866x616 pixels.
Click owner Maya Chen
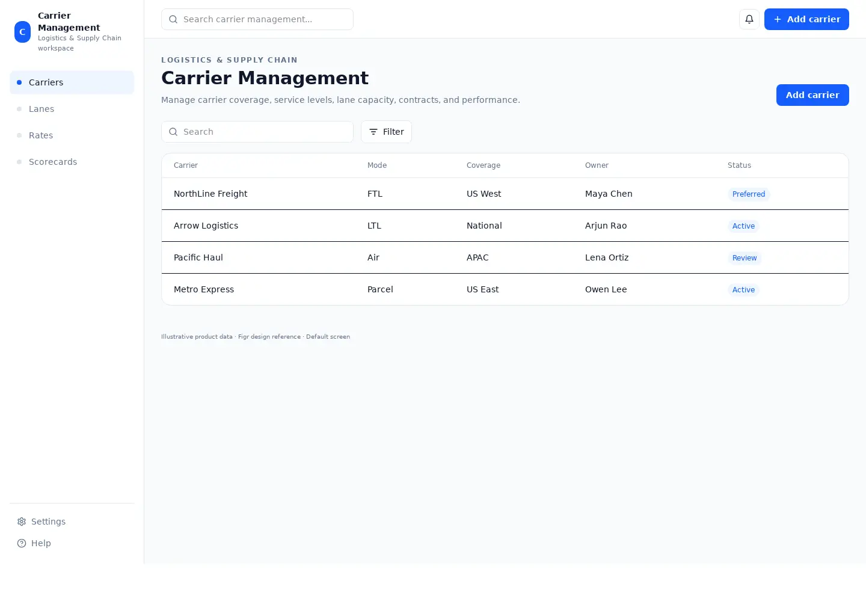pyautogui.click(x=609, y=194)
